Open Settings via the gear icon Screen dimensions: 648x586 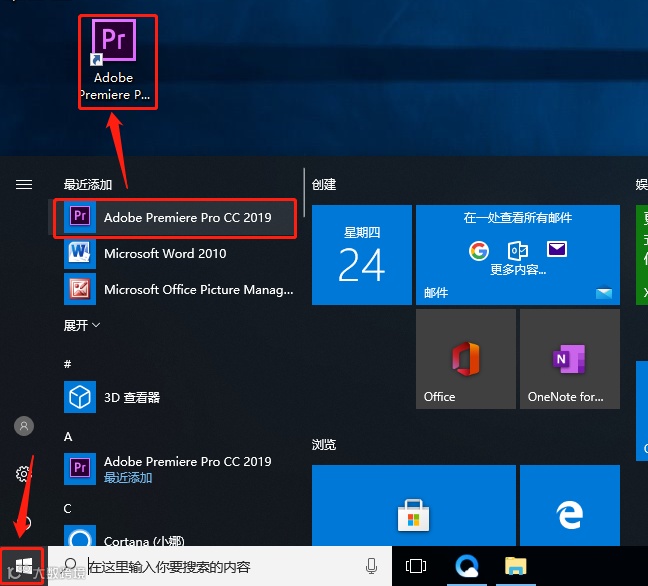pyautogui.click(x=23, y=474)
